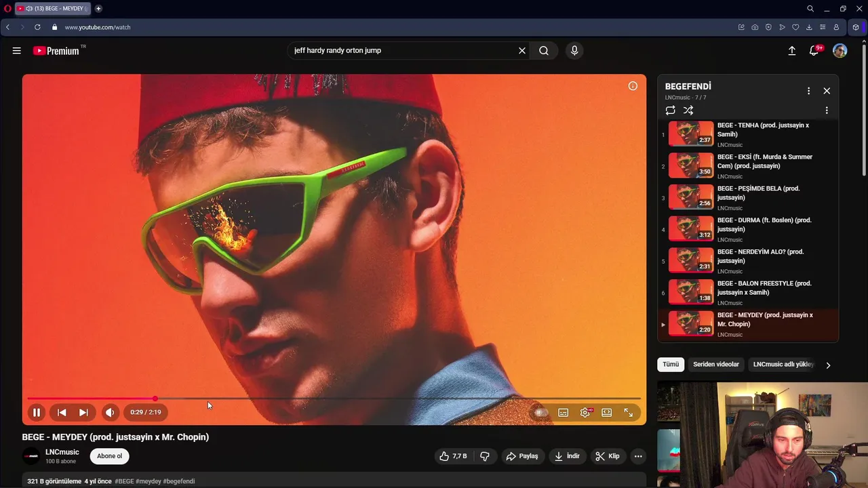
Task: Play BEGE - PEŞİMDE BELA playlist item
Action: [748, 198]
